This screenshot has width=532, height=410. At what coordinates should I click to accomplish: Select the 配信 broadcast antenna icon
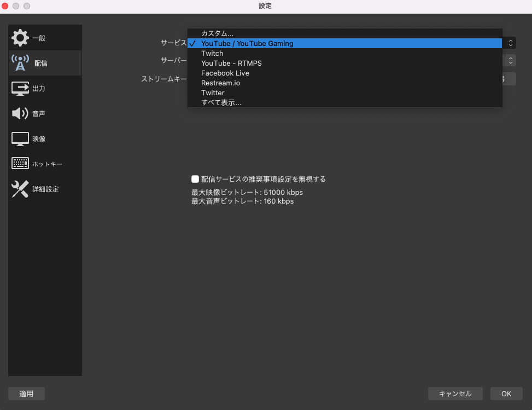20,63
